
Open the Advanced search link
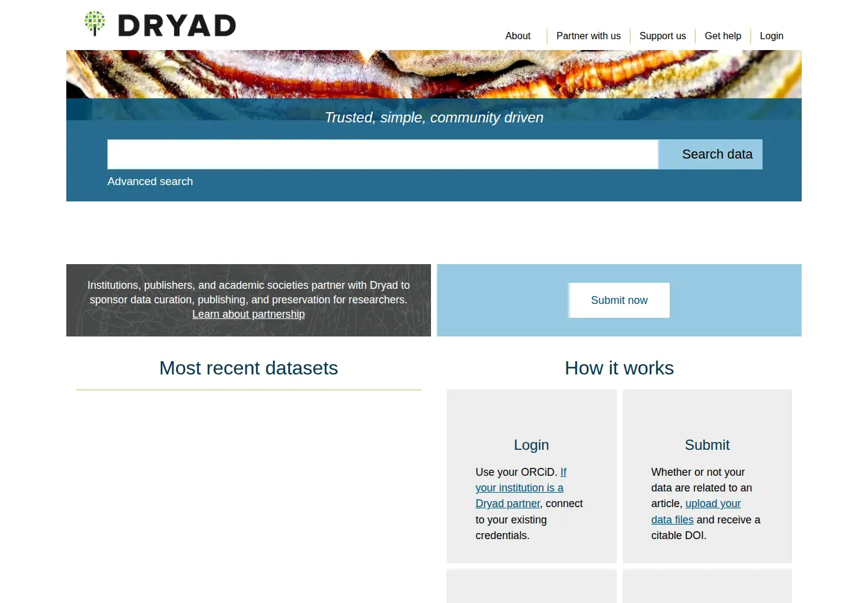[x=150, y=182]
